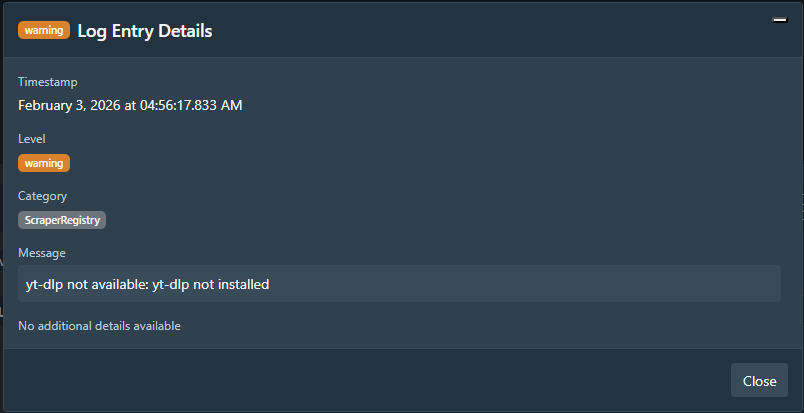The width and height of the screenshot is (804, 413).
Task: Click the dash icon in the dialog header
Action: point(780,21)
